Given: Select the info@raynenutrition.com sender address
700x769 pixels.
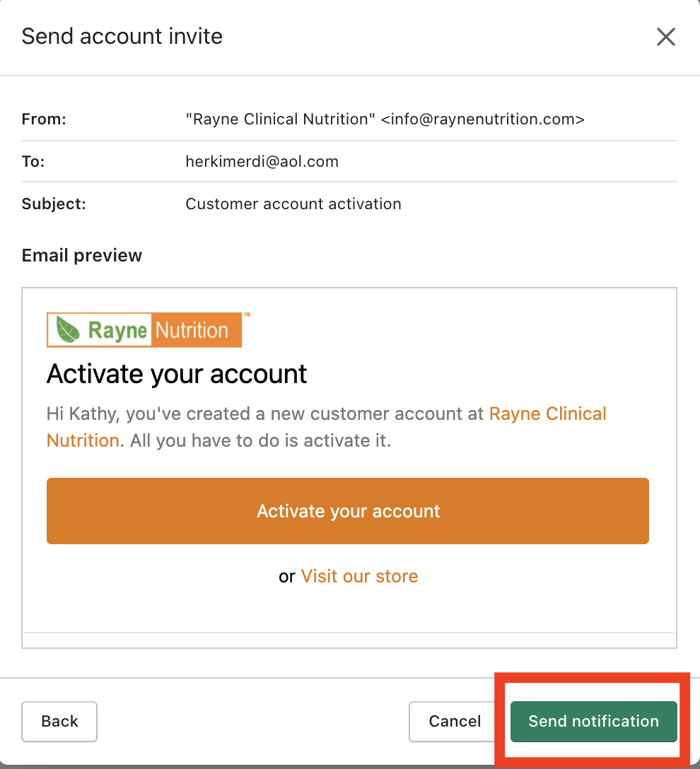Looking at the screenshot, I should pos(483,119).
